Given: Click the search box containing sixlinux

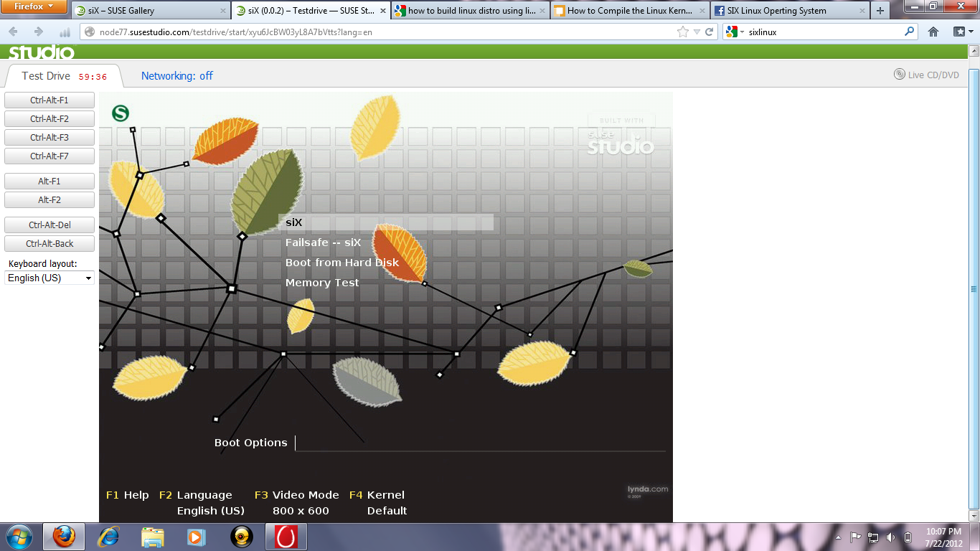Looking at the screenshot, I should (824, 32).
